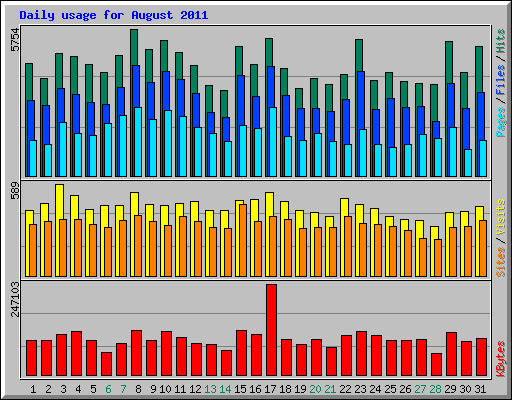This screenshot has height=400, width=512.
Task: Click the "Daily usage for August 2011" title
Action: pos(114,15)
